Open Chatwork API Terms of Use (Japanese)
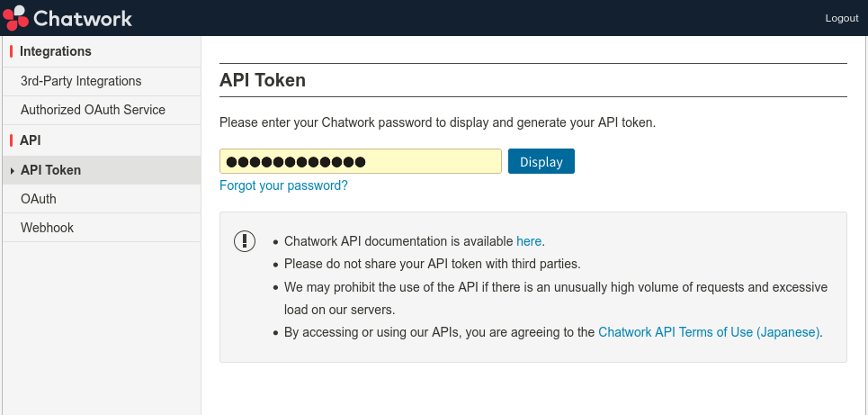 point(709,332)
